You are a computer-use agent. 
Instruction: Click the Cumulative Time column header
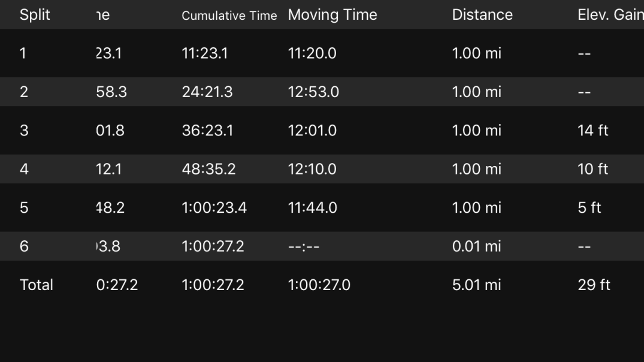point(229,16)
